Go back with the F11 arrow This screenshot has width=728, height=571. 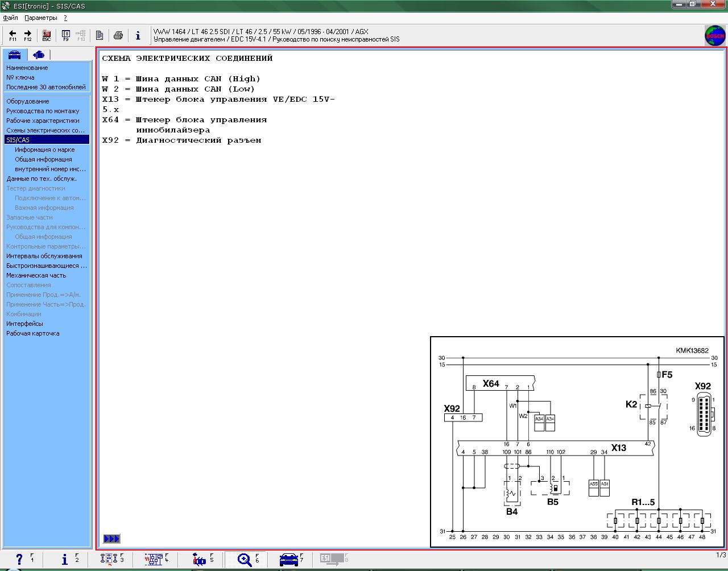pyautogui.click(x=13, y=35)
